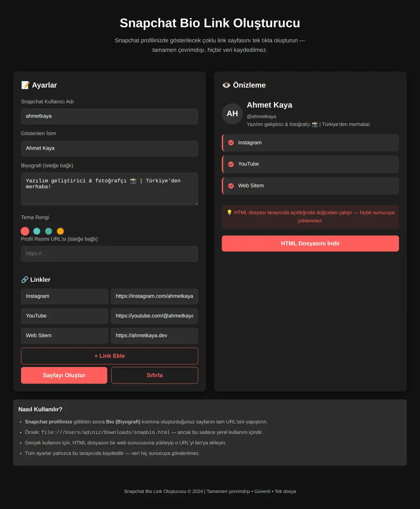Focus the Profil Resmi URL field
420x509 pixels.
point(110,254)
